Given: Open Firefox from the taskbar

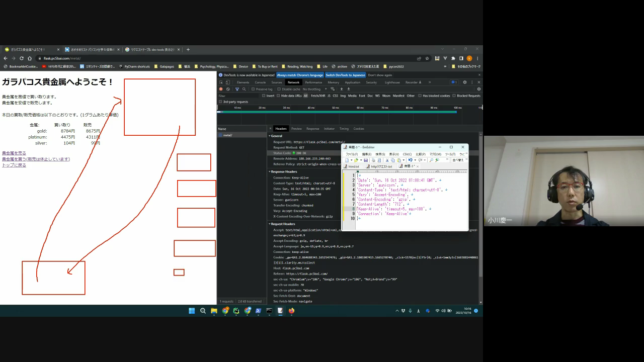Looking at the screenshot, I should (291, 311).
